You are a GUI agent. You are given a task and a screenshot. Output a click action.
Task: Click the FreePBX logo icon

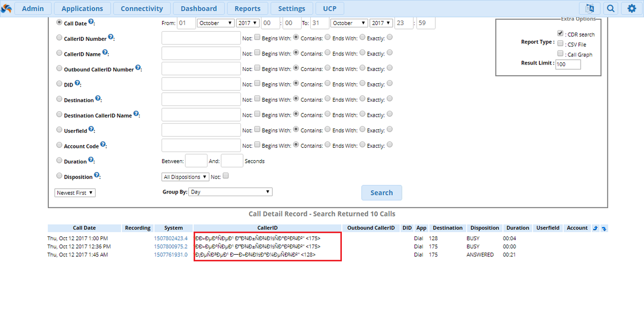point(6,8)
